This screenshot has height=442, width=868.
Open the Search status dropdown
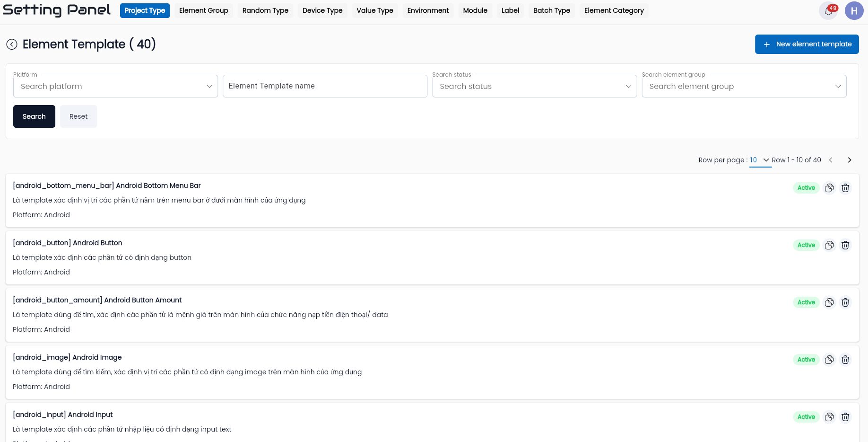coord(535,86)
